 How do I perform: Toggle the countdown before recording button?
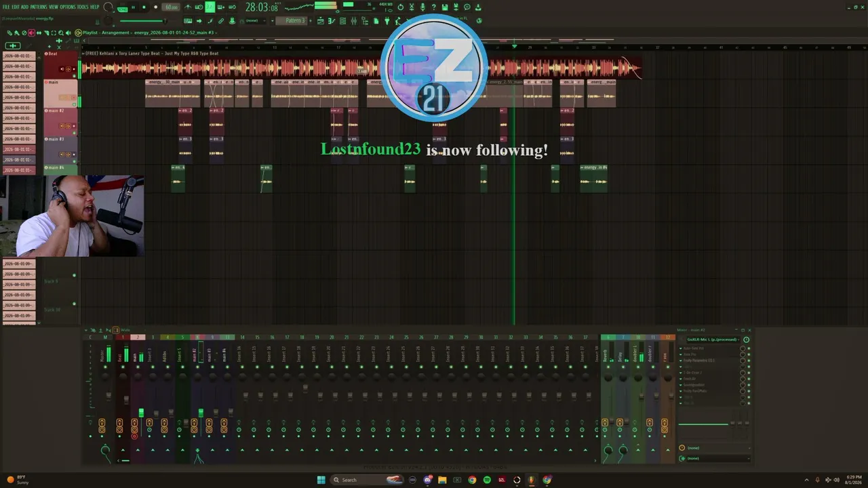click(x=210, y=7)
